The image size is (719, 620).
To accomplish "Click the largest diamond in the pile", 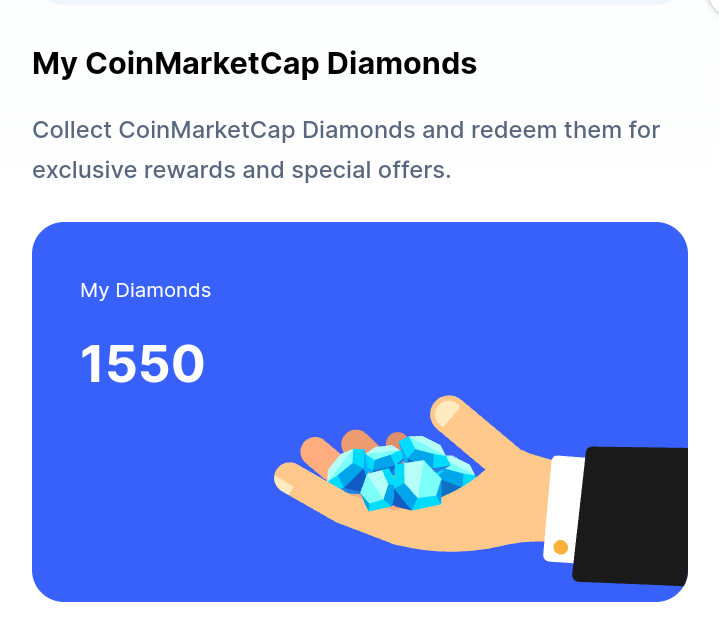I will pos(417,485).
